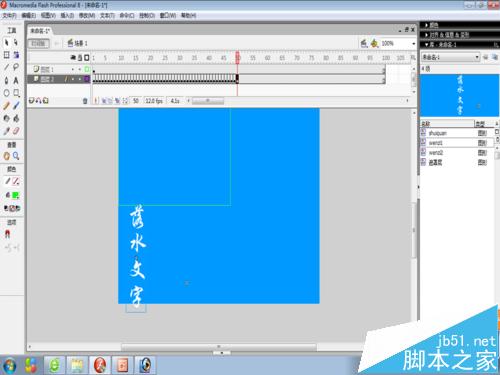Click the Insert Layer Folder icon
This screenshot has height=375, width=500.
46,100
